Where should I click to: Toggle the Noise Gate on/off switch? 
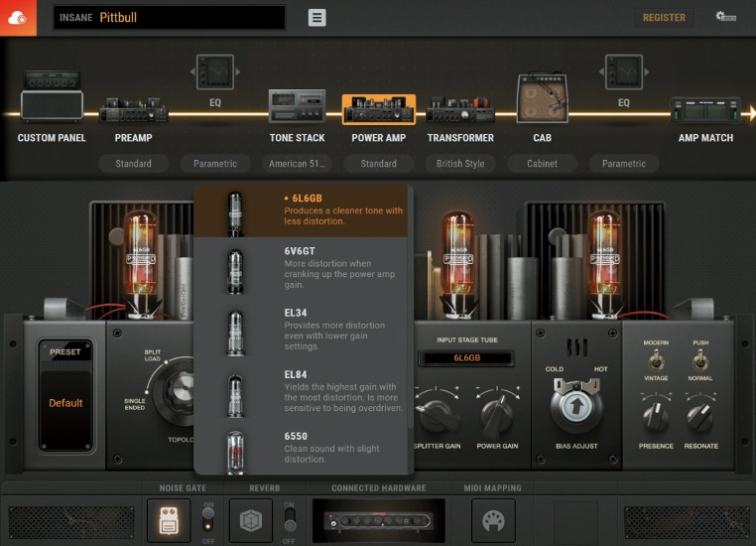click(207, 519)
